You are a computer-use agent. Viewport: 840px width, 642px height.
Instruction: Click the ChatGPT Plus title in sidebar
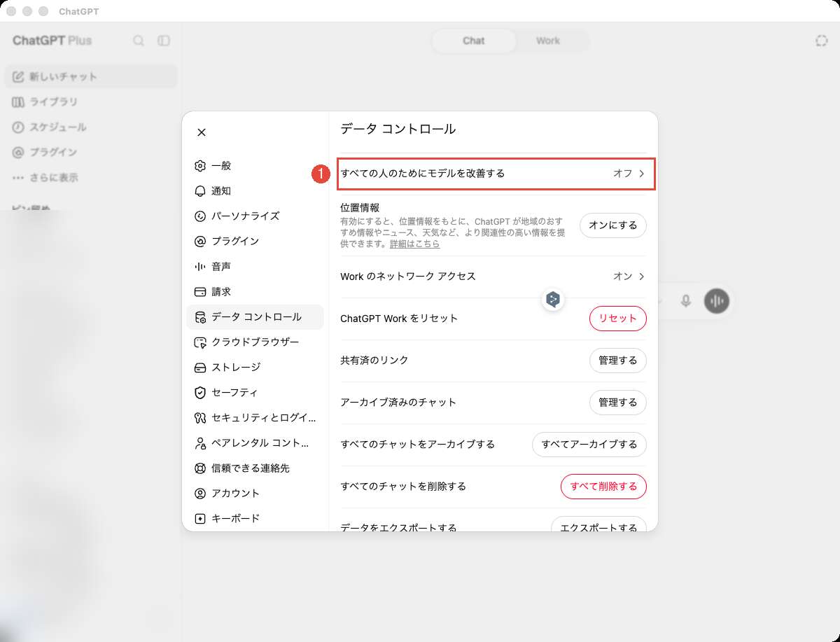point(52,41)
